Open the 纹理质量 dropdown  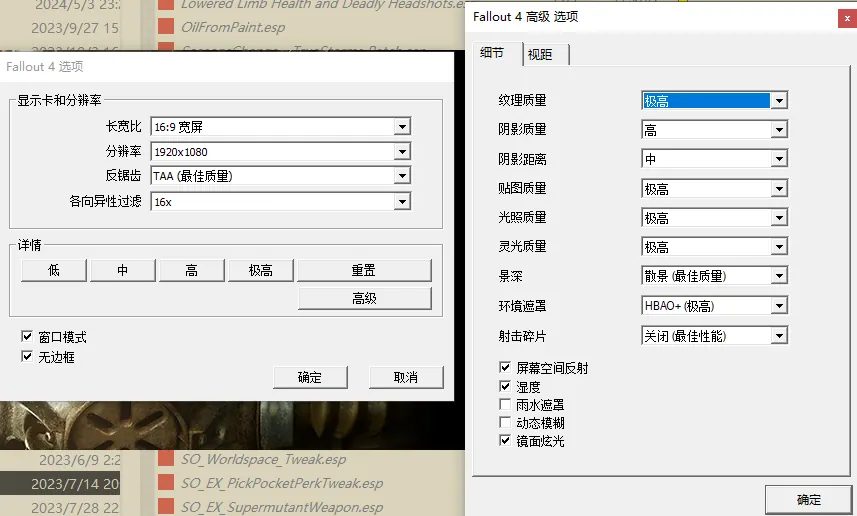click(714, 101)
